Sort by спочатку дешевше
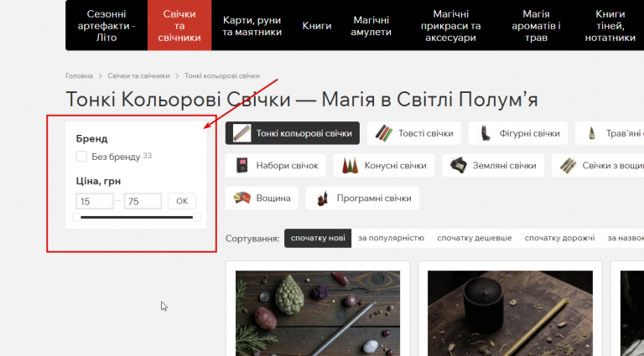 [475, 238]
